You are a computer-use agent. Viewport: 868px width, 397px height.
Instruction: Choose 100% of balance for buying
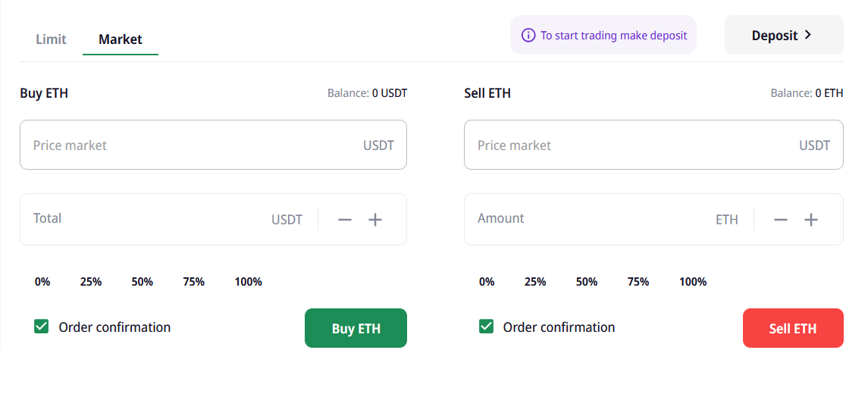point(248,282)
